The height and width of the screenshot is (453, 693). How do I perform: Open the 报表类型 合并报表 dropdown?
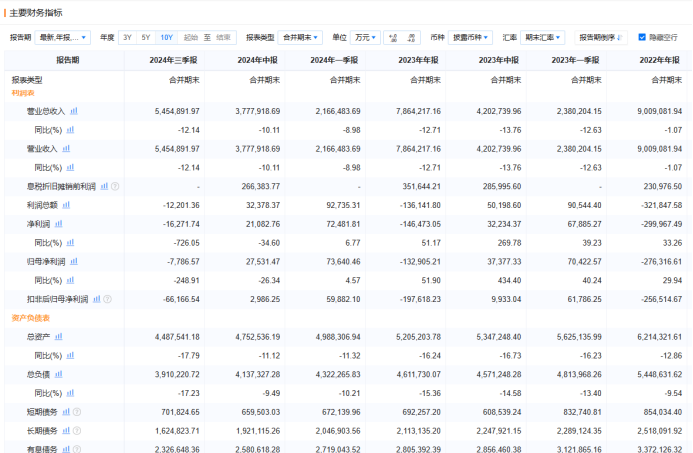click(x=301, y=37)
